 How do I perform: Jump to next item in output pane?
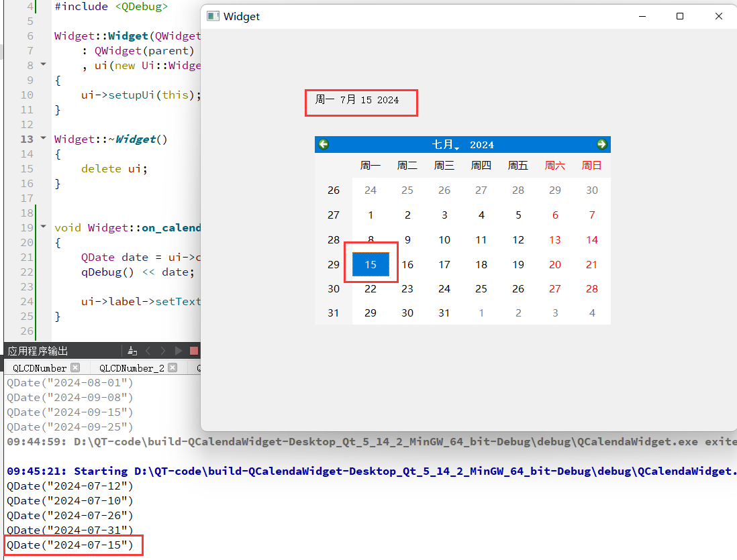click(162, 351)
